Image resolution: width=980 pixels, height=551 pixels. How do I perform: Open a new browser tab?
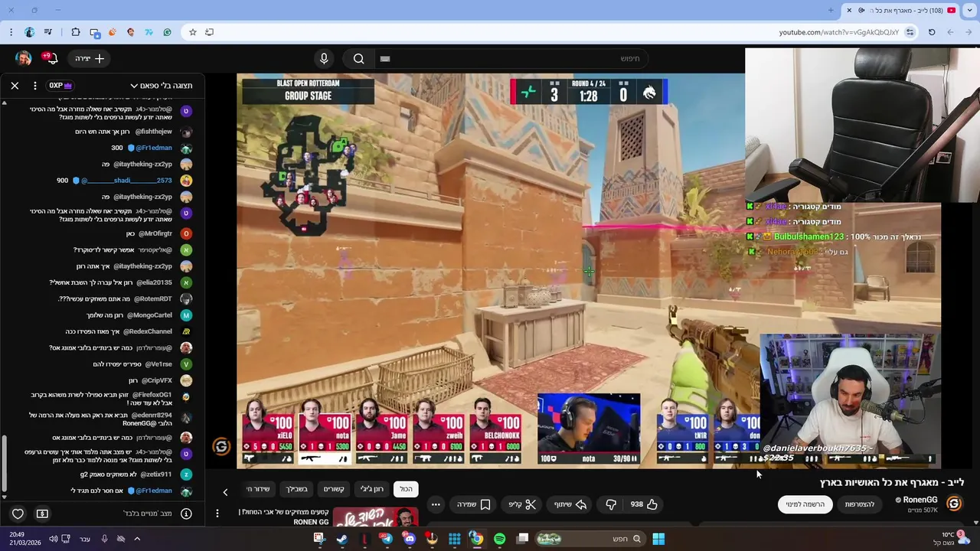tap(831, 10)
